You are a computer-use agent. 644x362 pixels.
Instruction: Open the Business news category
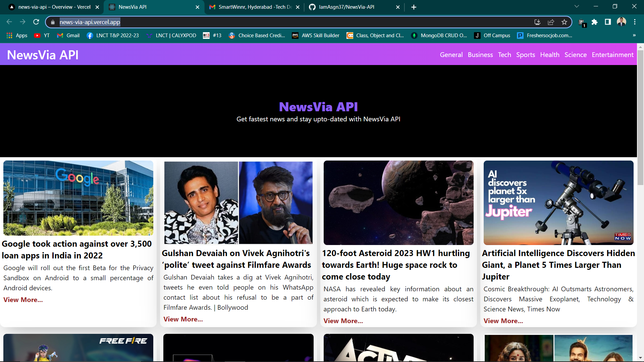click(480, 55)
